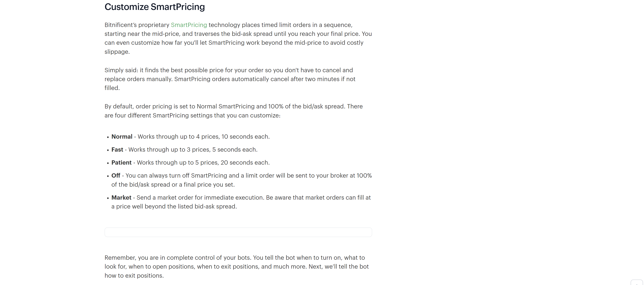Open the green SmartPricing link
This screenshot has width=644, height=285.
189,25
